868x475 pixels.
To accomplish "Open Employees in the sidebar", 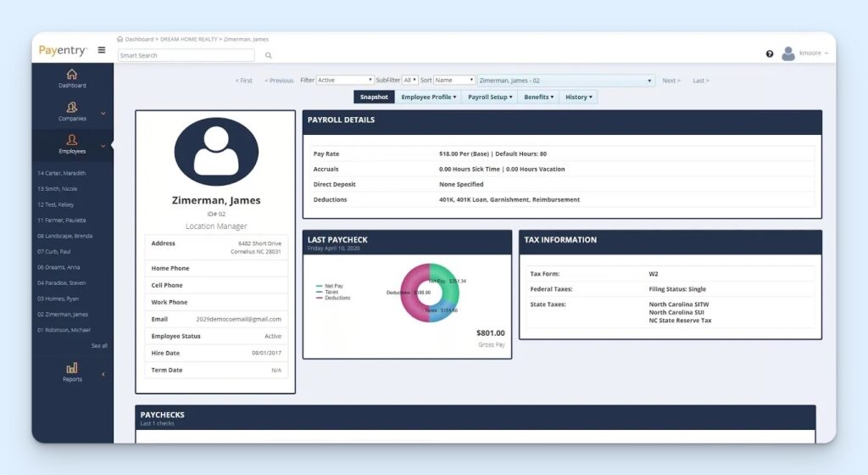I will [x=72, y=144].
